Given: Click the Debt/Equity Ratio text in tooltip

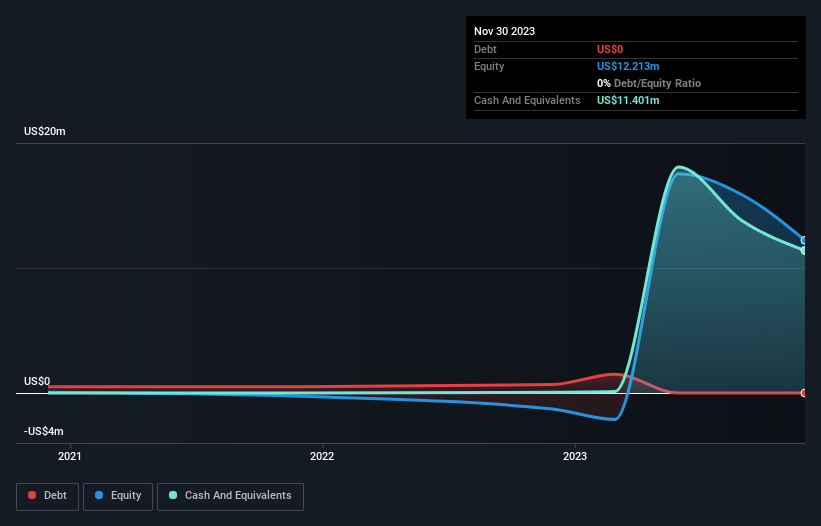Looking at the screenshot, I should (657, 83).
